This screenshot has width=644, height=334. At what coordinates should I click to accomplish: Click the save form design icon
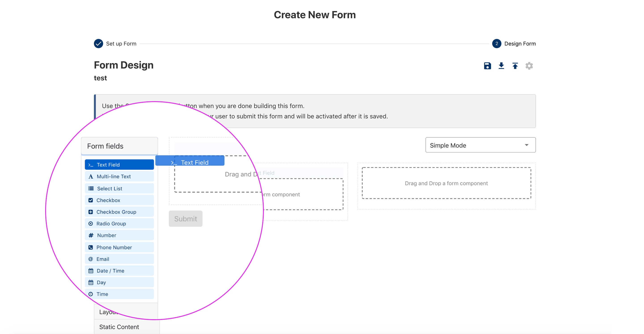pyautogui.click(x=487, y=66)
